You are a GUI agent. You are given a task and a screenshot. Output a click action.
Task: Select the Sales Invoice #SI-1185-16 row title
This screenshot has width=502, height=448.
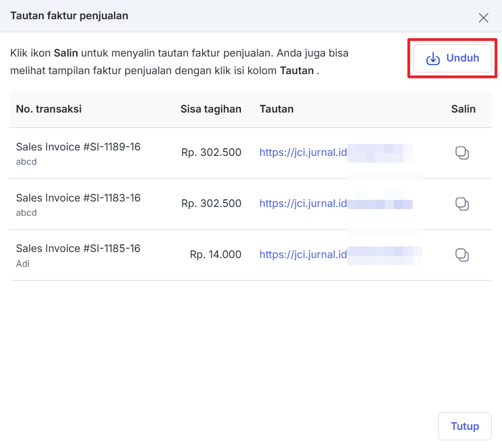78,249
